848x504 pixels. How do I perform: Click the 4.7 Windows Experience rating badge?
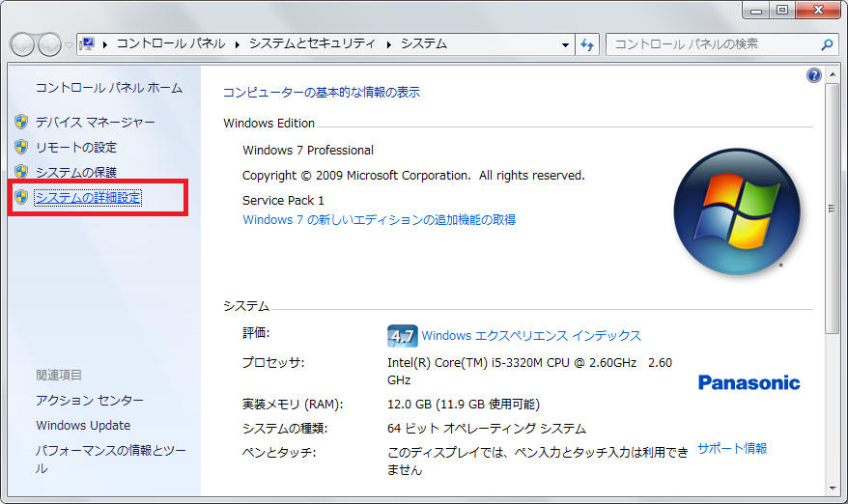(402, 336)
